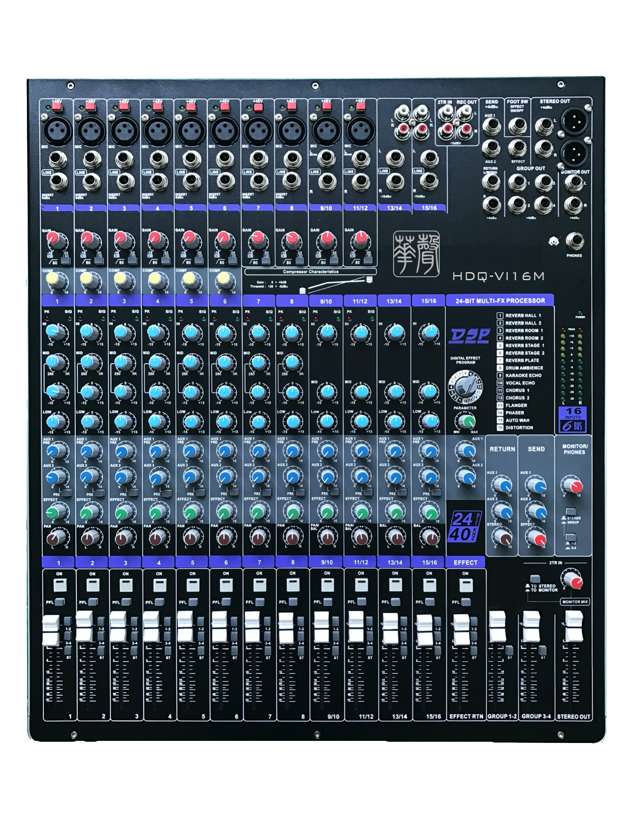Select the PHONES headphone jack
The image size is (630, 840).
574,241
